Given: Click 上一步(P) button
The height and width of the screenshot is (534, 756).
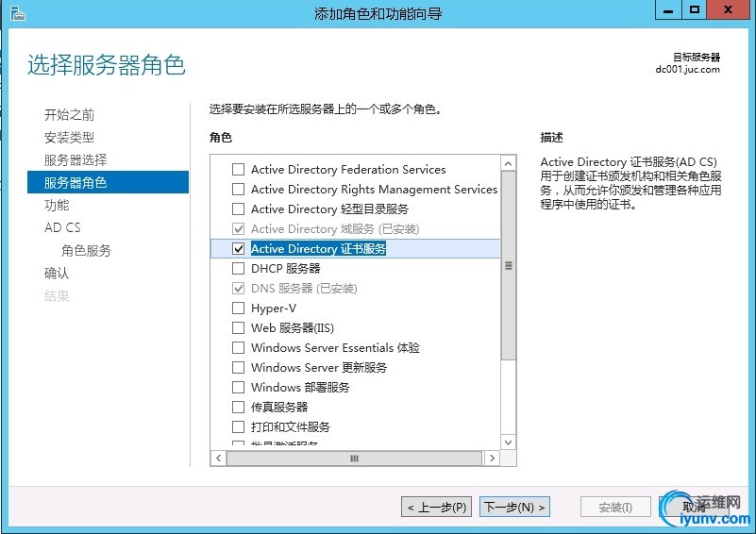Looking at the screenshot, I should pos(436,507).
